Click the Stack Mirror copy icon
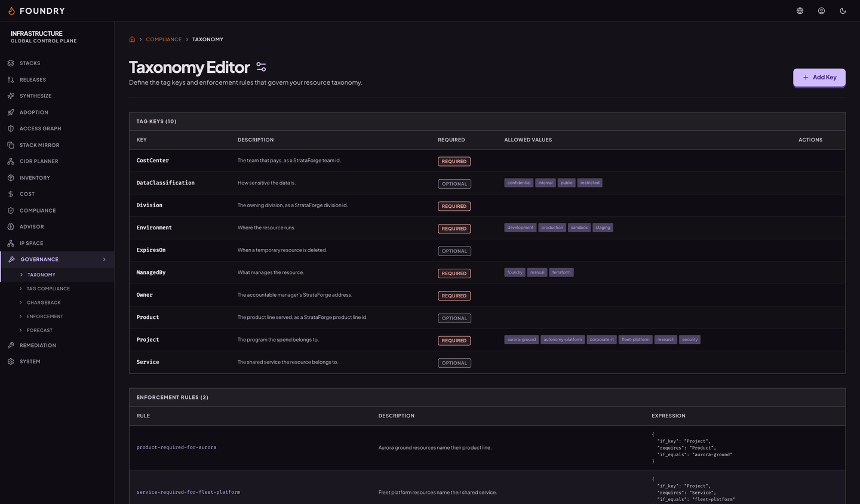 point(11,145)
